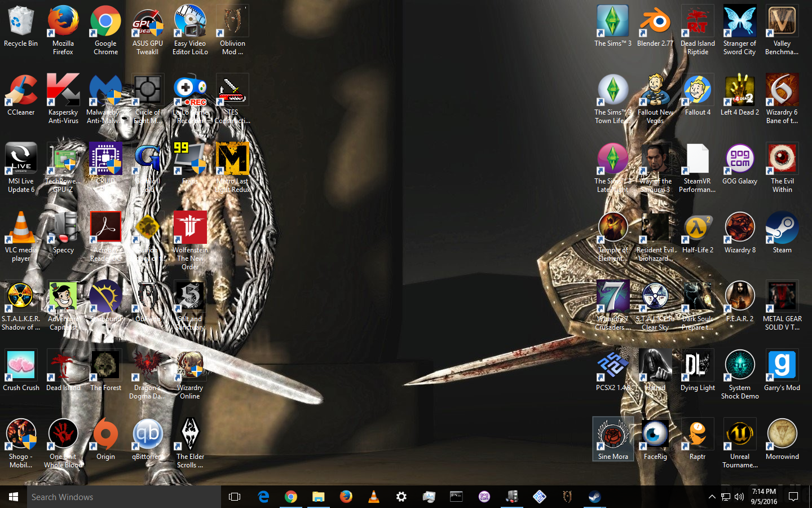Click The Evil Within desktop icon

pos(782,168)
